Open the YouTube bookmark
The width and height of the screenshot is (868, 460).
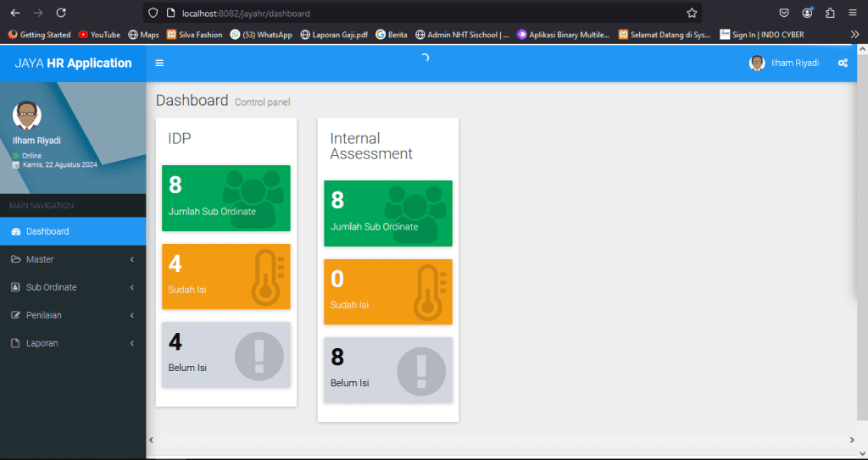click(99, 35)
